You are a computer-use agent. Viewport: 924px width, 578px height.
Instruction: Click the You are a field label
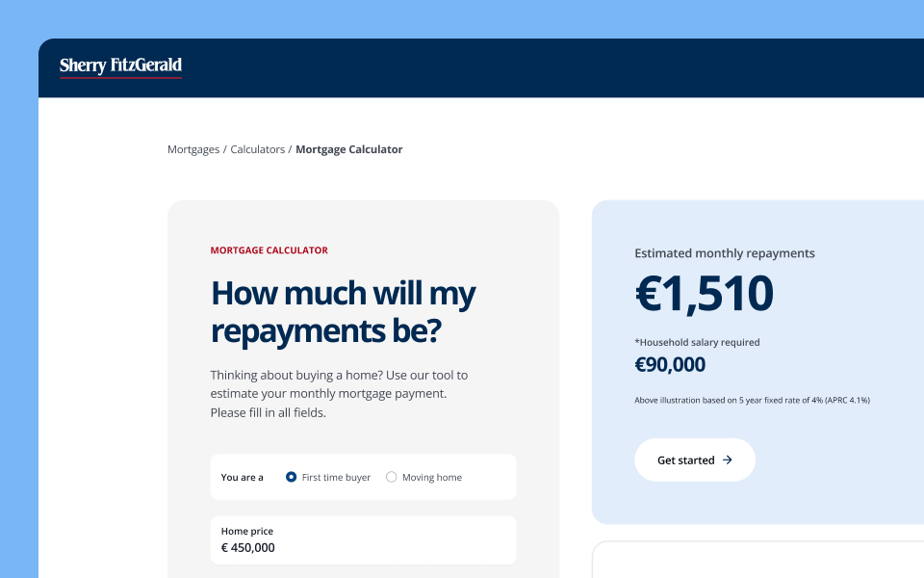tap(242, 476)
